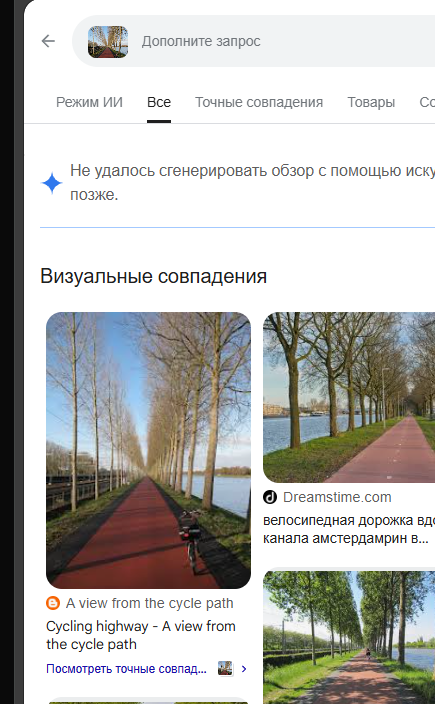
Task: Open the Cycling highway result title
Action: pyautogui.click(x=141, y=635)
